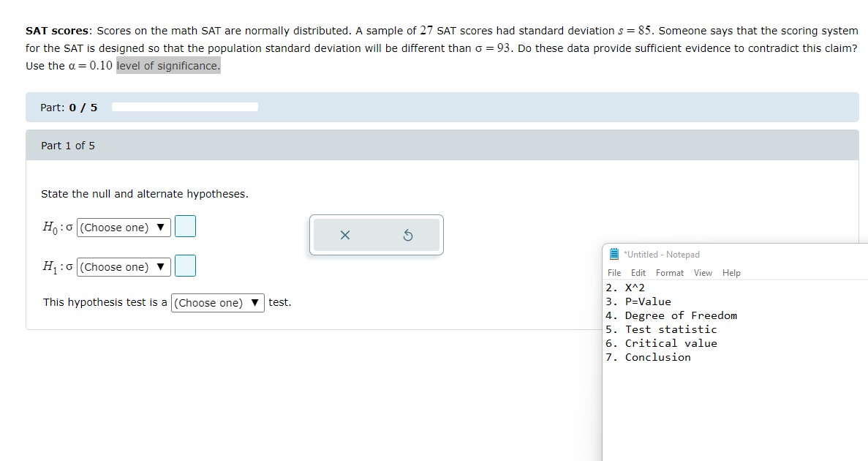Click the undo circular arrow icon
Image resolution: width=868 pixels, height=461 pixels.
[409, 234]
